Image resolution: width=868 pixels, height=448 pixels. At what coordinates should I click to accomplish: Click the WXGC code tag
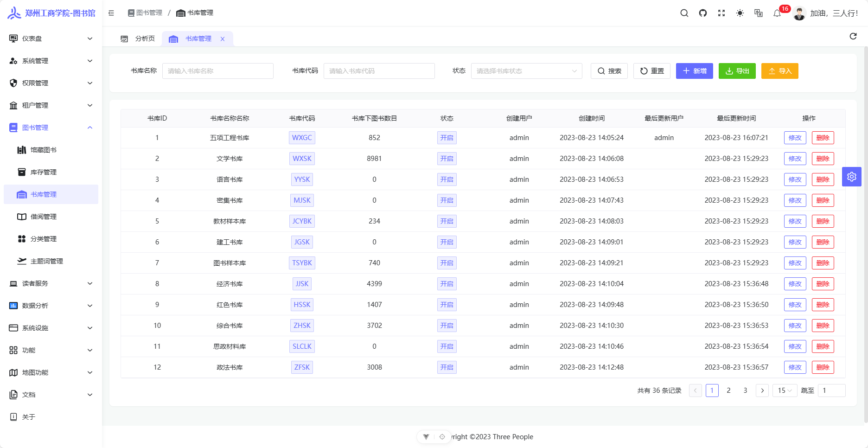click(x=302, y=138)
